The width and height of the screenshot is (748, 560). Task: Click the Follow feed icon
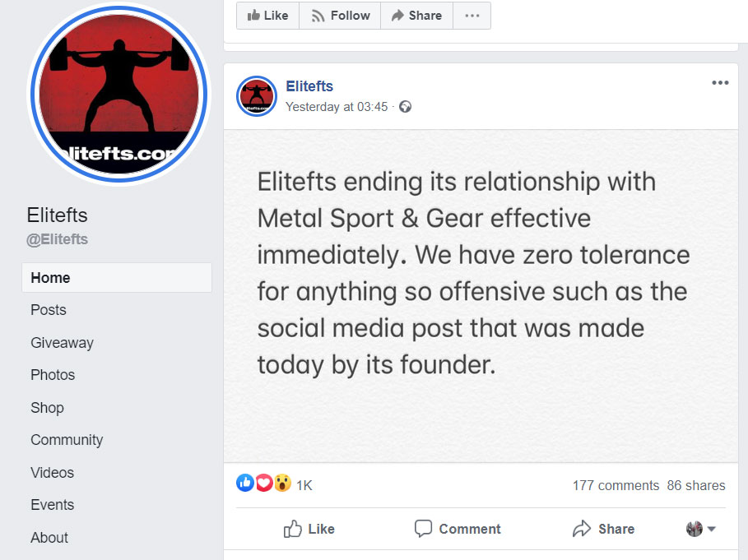click(x=317, y=15)
